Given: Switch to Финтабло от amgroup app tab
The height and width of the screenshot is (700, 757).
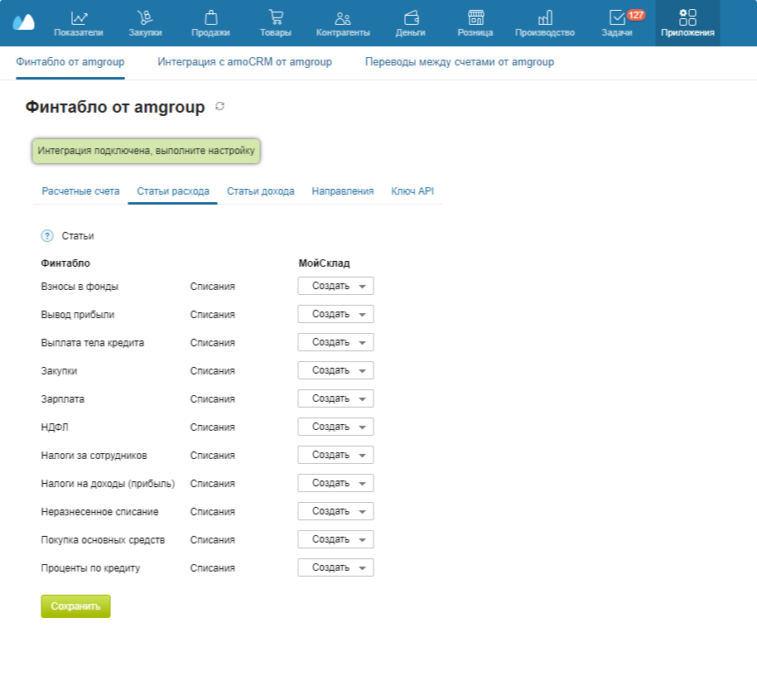Looking at the screenshot, I should tap(70, 62).
